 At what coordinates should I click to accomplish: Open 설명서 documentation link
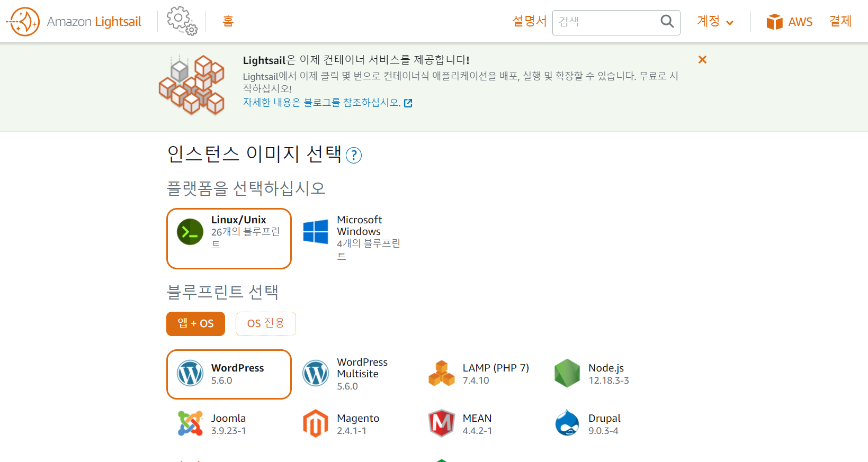530,21
